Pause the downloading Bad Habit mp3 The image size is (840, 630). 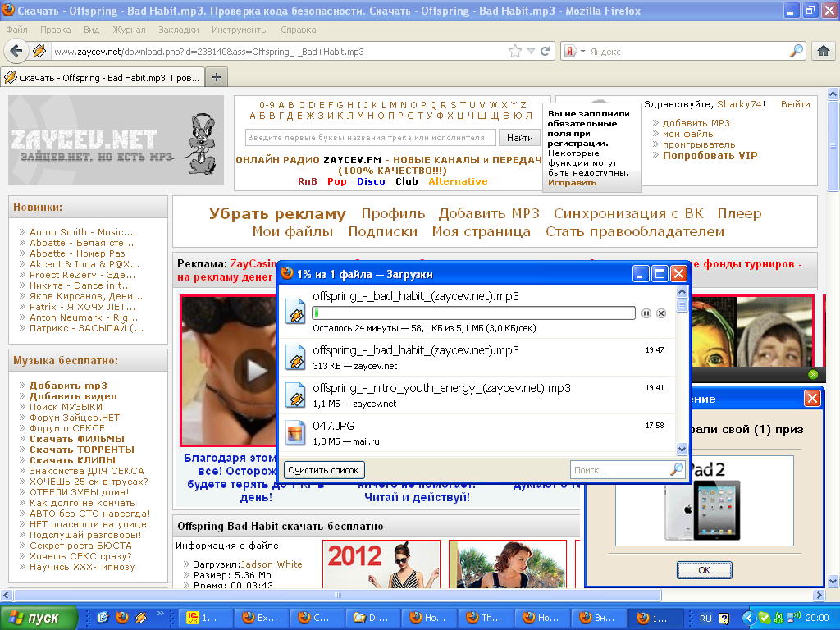tap(646, 313)
